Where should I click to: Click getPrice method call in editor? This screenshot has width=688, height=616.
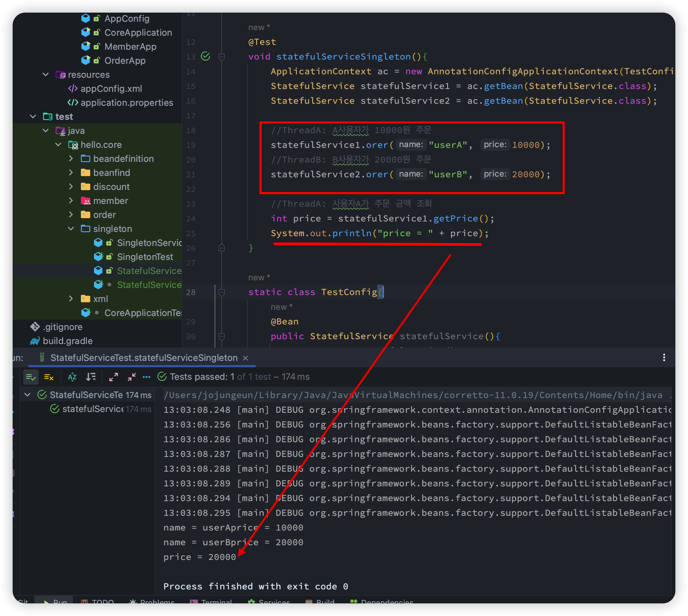[x=456, y=219]
